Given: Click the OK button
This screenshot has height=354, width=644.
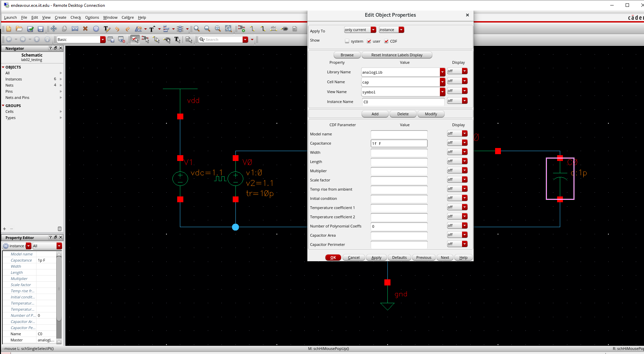Looking at the screenshot, I should tap(333, 257).
